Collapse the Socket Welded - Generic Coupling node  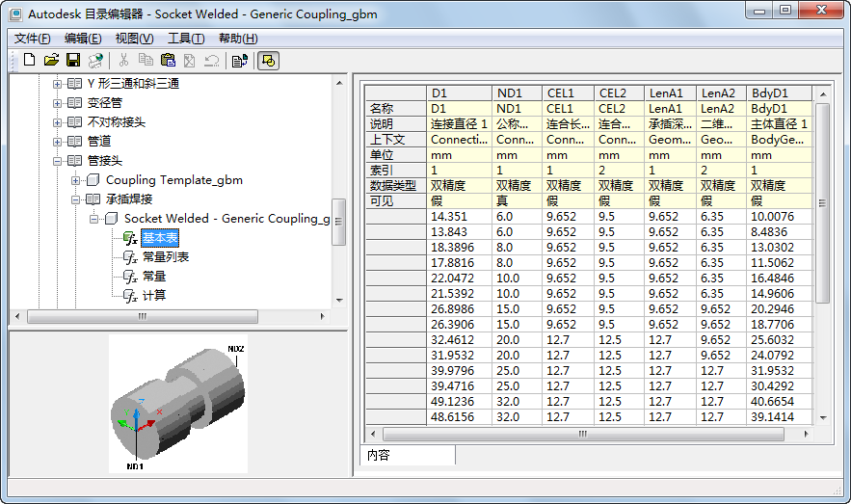point(93,219)
